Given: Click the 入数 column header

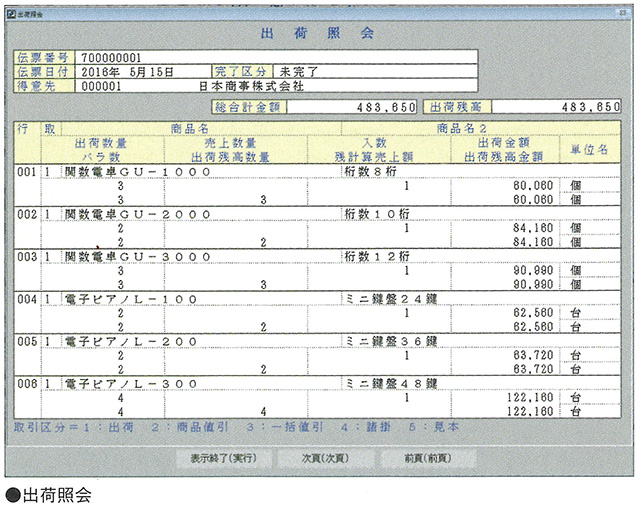Looking at the screenshot, I should 374,143.
